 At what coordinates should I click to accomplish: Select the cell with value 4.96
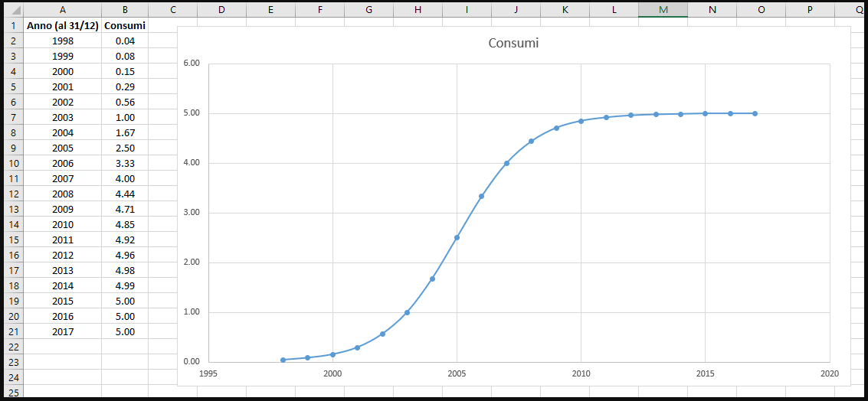pos(125,256)
